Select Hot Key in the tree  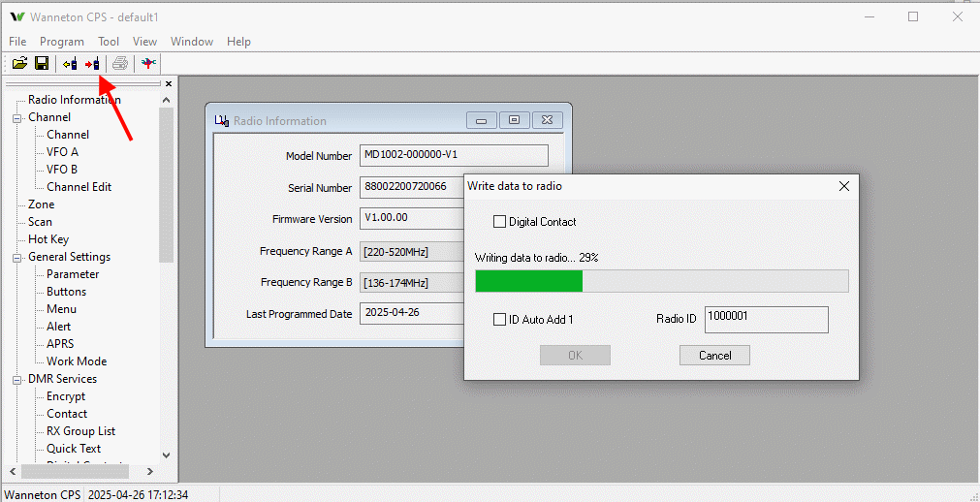pyautogui.click(x=48, y=239)
